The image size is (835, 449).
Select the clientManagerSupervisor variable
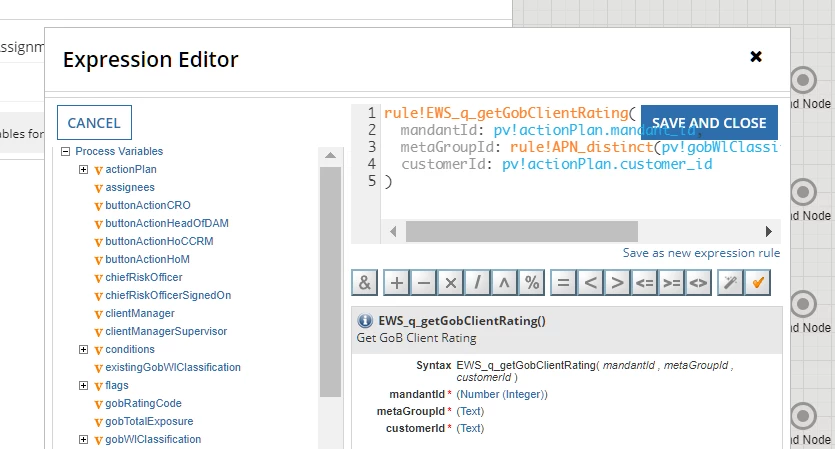pyautogui.click(x=166, y=331)
